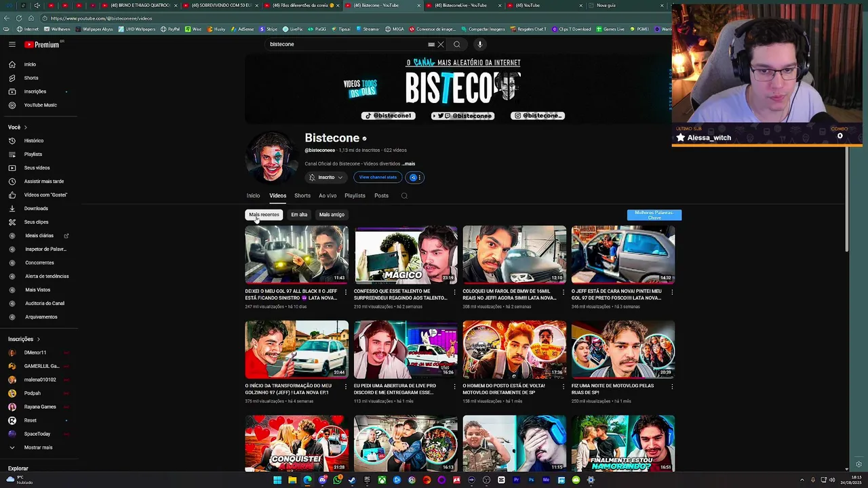The width and height of the screenshot is (868, 488).
Task: Select the Mais antigo filter chip
Action: point(332,215)
